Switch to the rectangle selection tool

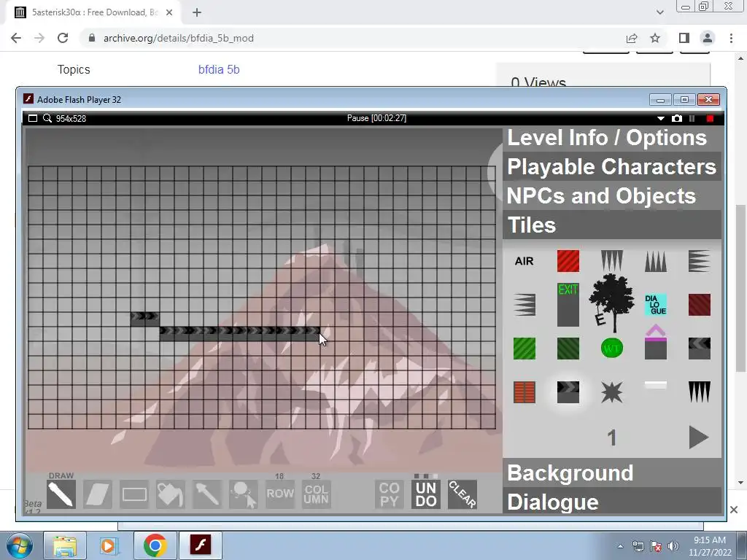coord(134,494)
